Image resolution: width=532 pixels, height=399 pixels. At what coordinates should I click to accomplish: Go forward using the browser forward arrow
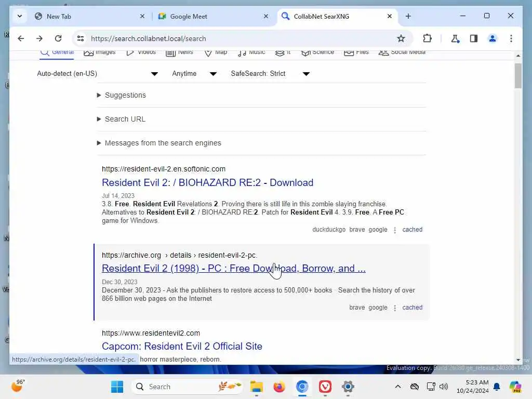pyautogui.click(x=39, y=38)
